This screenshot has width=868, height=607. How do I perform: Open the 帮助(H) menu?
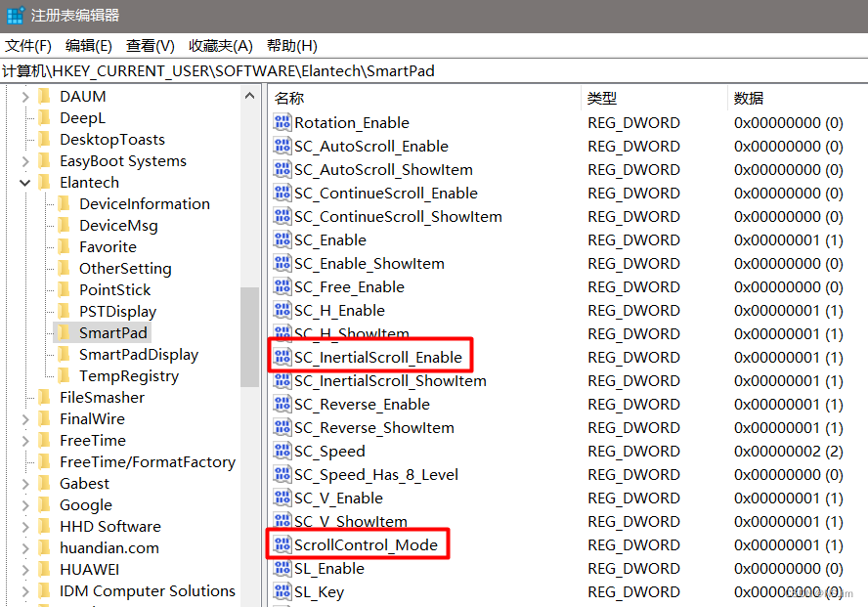coord(291,45)
